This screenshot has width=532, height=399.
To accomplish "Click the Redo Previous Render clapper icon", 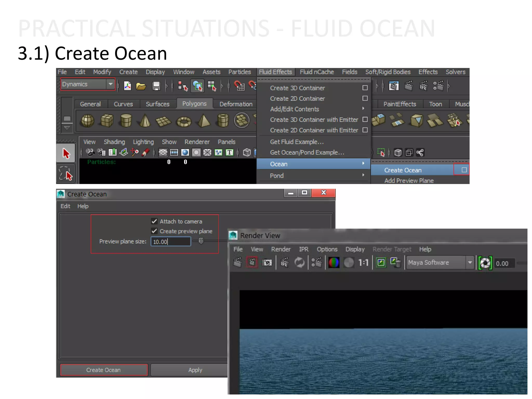I will point(237,262).
